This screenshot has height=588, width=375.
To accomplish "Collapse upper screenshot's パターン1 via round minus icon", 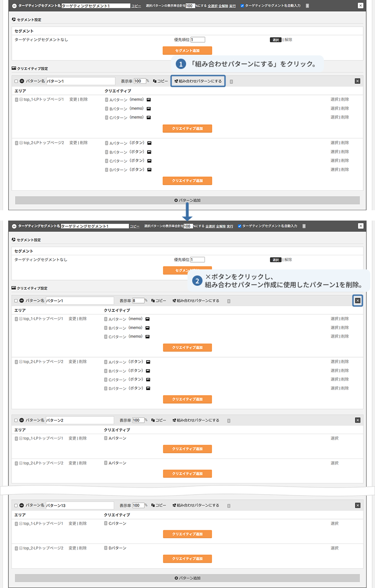I will pos(22,81).
